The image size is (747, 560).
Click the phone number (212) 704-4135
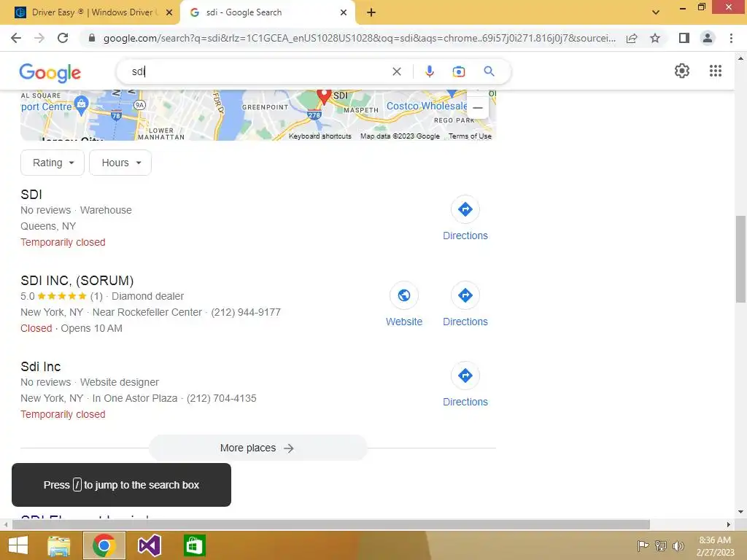(222, 399)
